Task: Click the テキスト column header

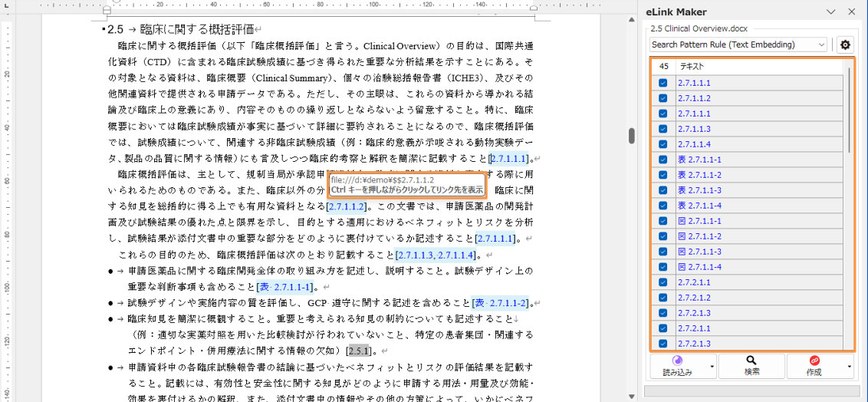Action: point(759,67)
